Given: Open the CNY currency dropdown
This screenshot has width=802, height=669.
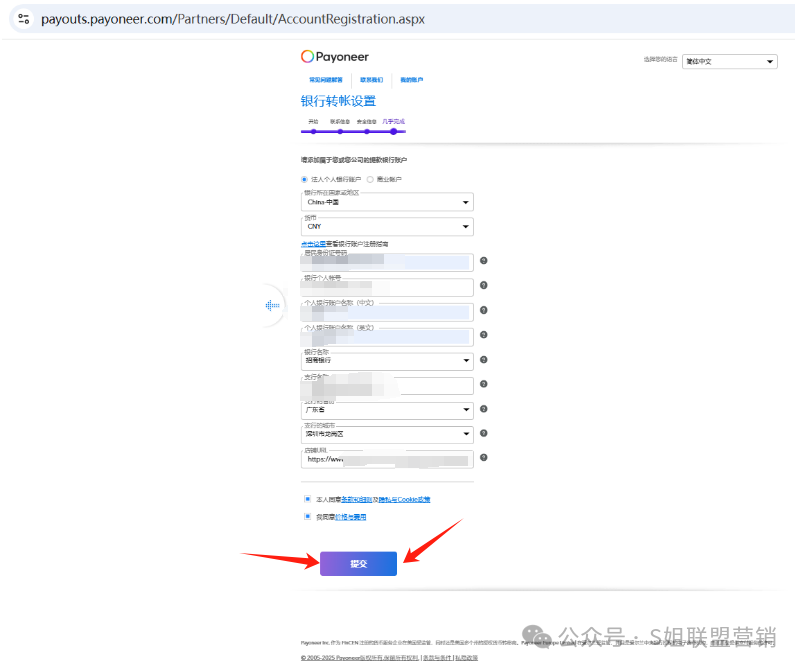Looking at the screenshot, I should [387, 227].
